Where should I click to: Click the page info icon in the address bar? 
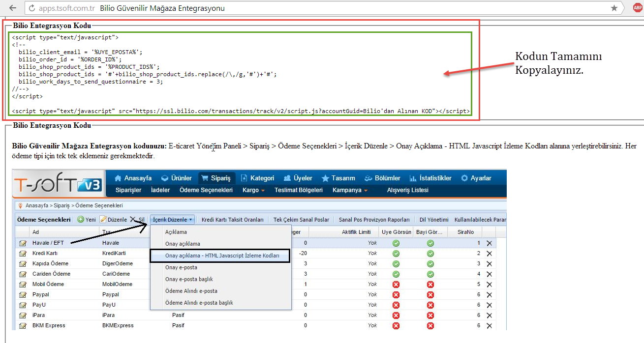(32, 8)
